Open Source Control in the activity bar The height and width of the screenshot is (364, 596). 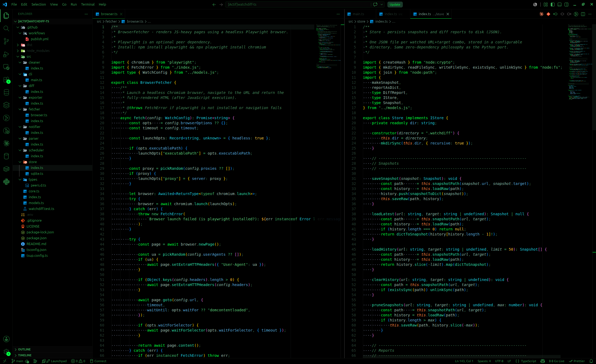click(x=6, y=41)
